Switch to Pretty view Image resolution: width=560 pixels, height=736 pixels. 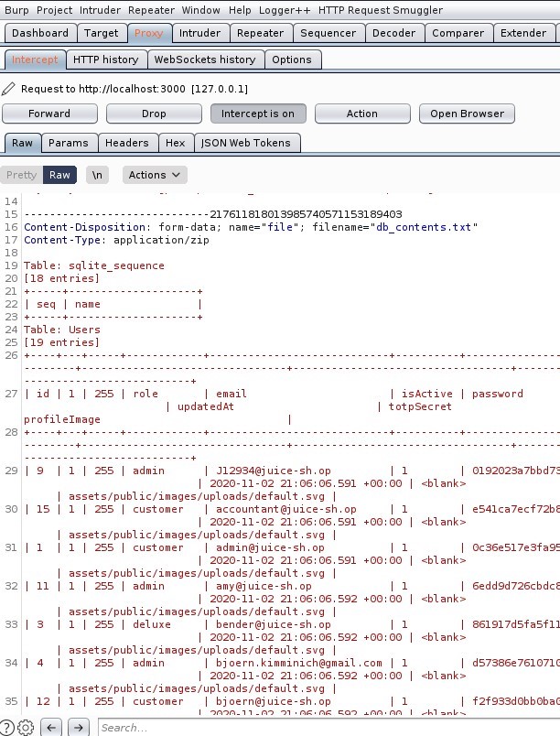[x=22, y=175]
